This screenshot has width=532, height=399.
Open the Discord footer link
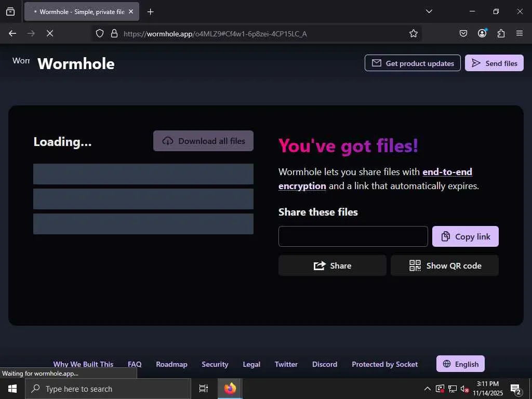325,364
